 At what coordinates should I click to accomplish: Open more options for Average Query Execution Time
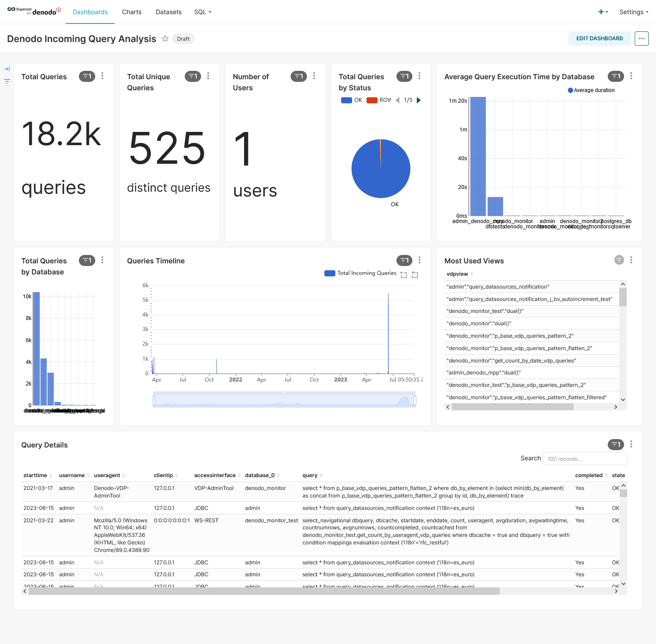(x=631, y=76)
